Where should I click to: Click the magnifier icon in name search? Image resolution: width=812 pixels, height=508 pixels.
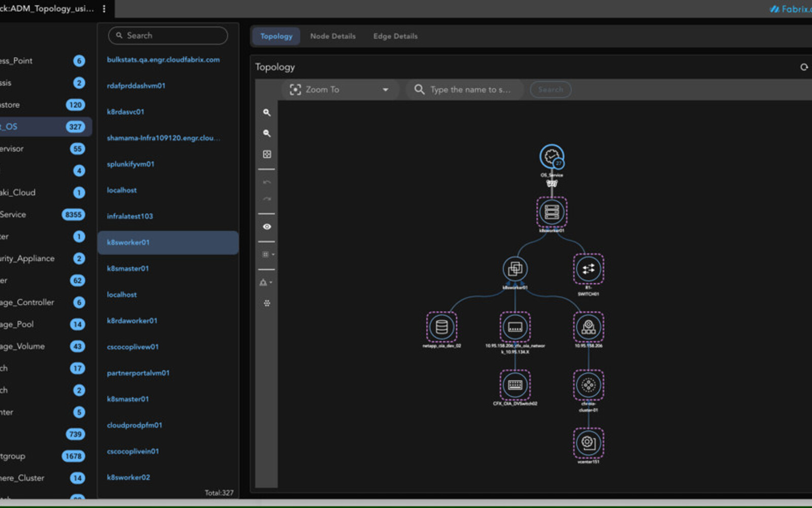pos(419,89)
